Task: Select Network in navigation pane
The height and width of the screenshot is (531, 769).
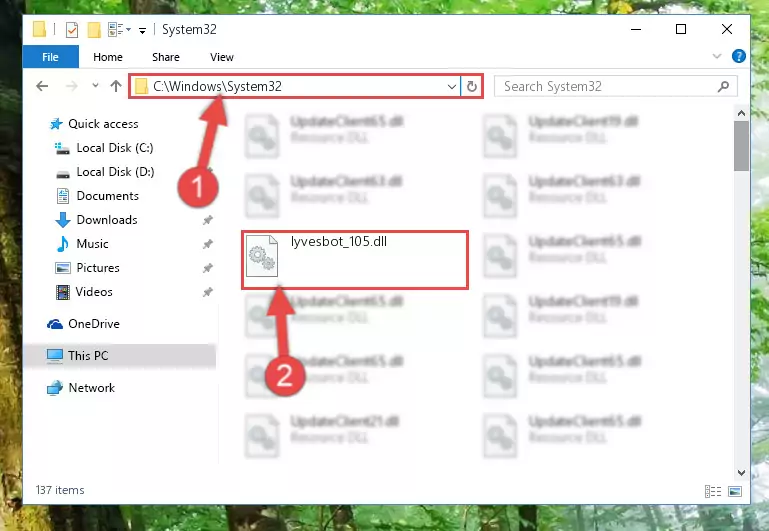Action: coord(91,387)
